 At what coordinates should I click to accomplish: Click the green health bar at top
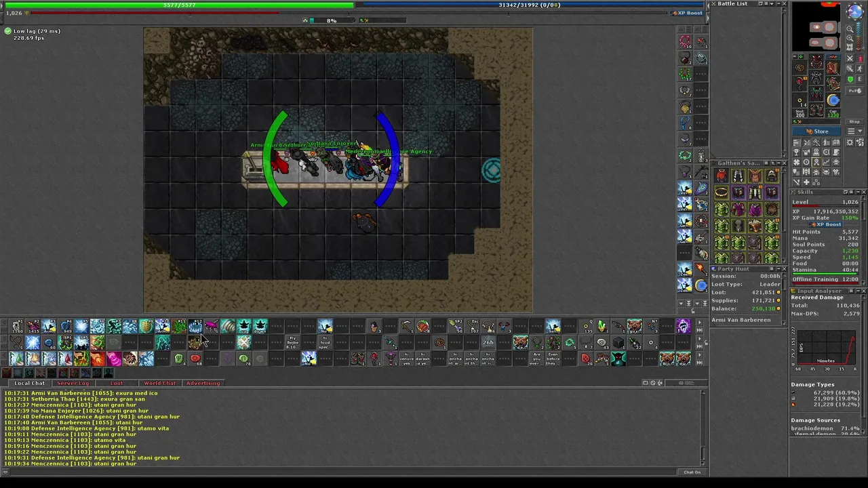click(180, 5)
